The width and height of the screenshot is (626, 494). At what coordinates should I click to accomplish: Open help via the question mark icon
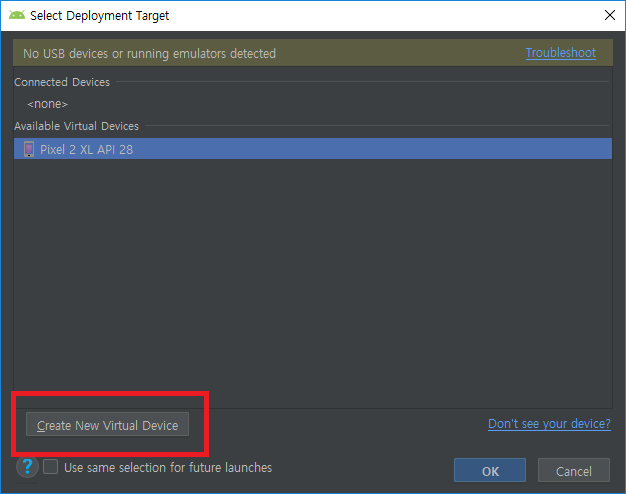27,466
